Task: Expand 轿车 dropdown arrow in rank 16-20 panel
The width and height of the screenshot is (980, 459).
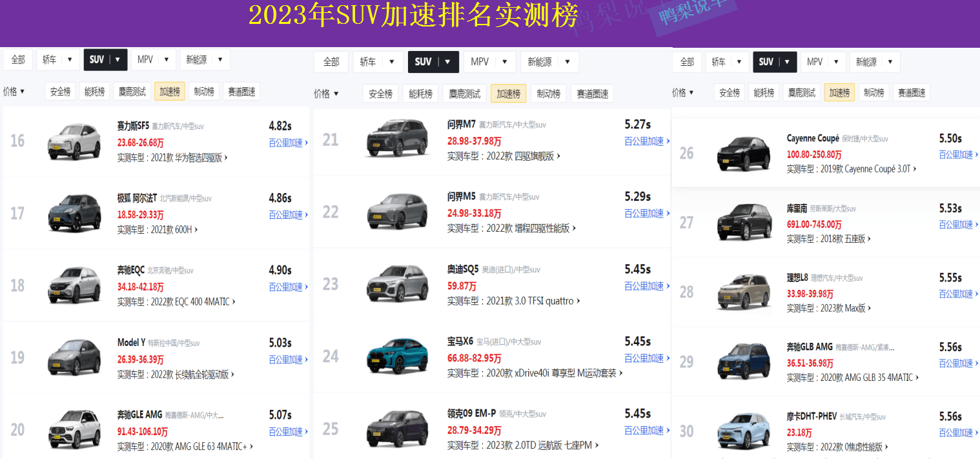Action: tap(68, 59)
